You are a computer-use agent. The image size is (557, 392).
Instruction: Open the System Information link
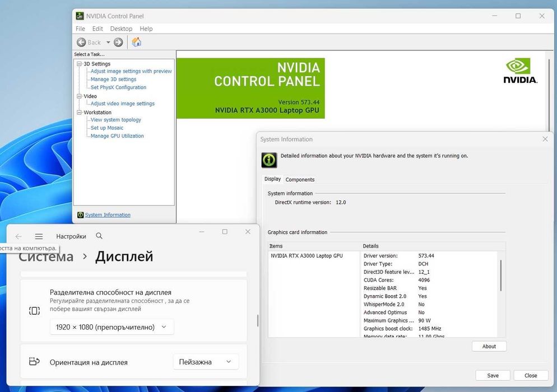108,215
